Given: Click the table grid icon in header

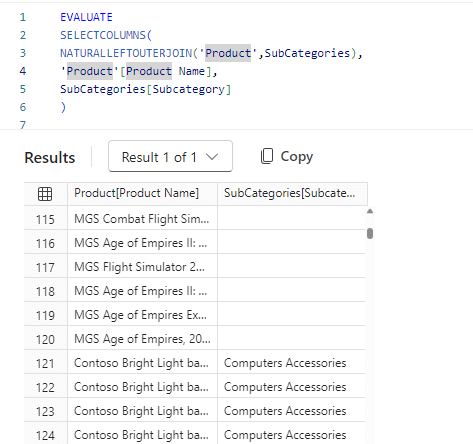Looking at the screenshot, I should [x=45, y=194].
